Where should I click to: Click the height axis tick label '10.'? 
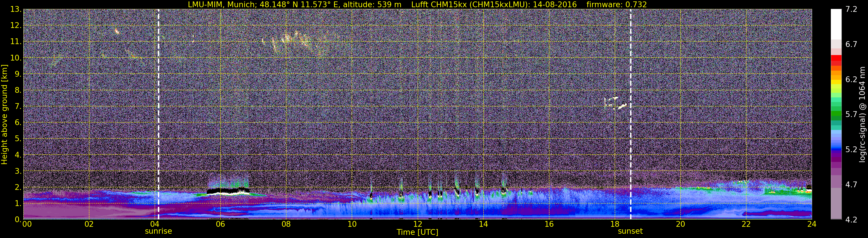[16, 58]
